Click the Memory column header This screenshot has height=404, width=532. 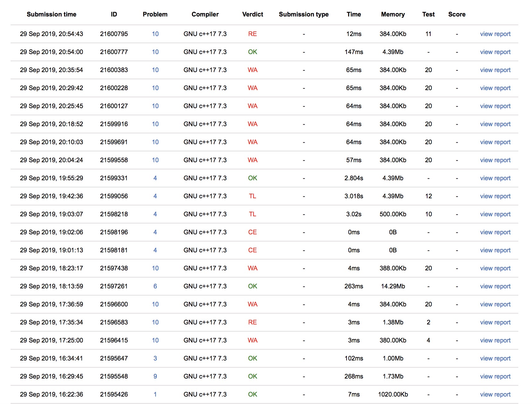(393, 14)
